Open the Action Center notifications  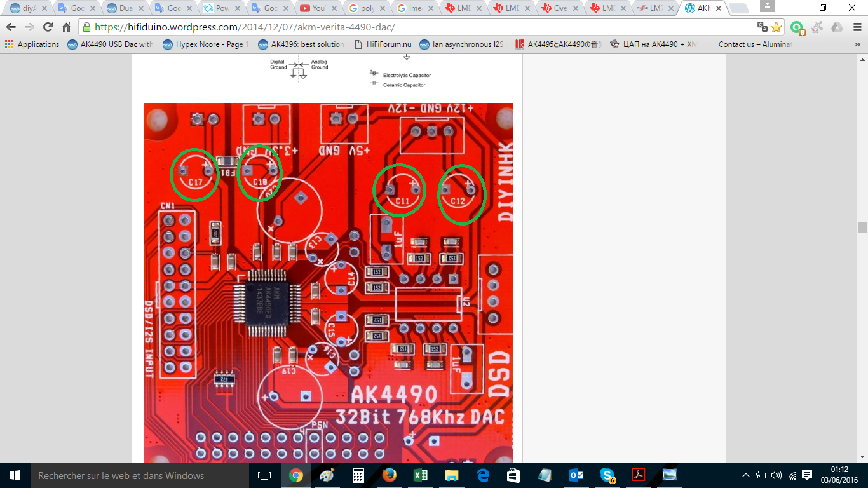point(807,475)
